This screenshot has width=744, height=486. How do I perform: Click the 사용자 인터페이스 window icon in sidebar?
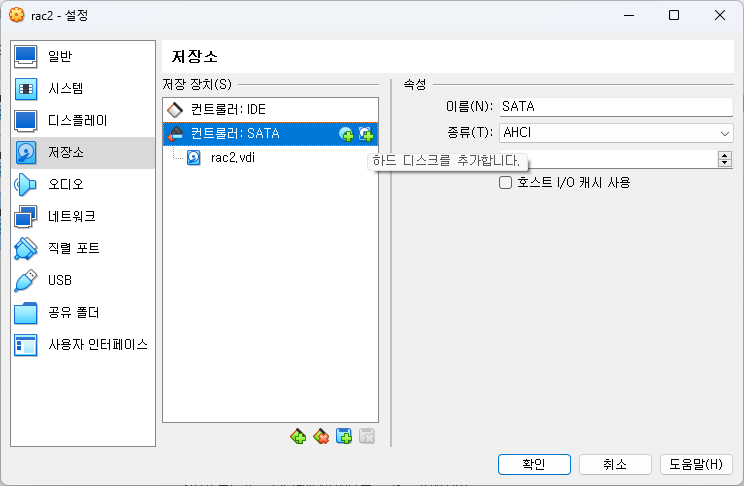(x=26, y=345)
